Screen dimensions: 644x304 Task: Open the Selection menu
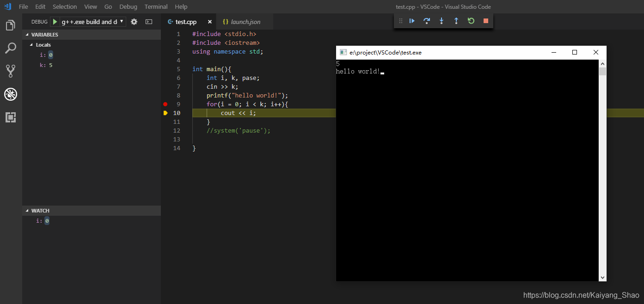65,6
